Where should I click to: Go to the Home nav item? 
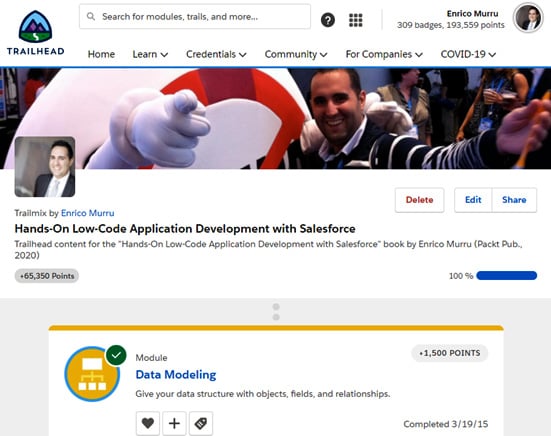(x=101, y=54)
